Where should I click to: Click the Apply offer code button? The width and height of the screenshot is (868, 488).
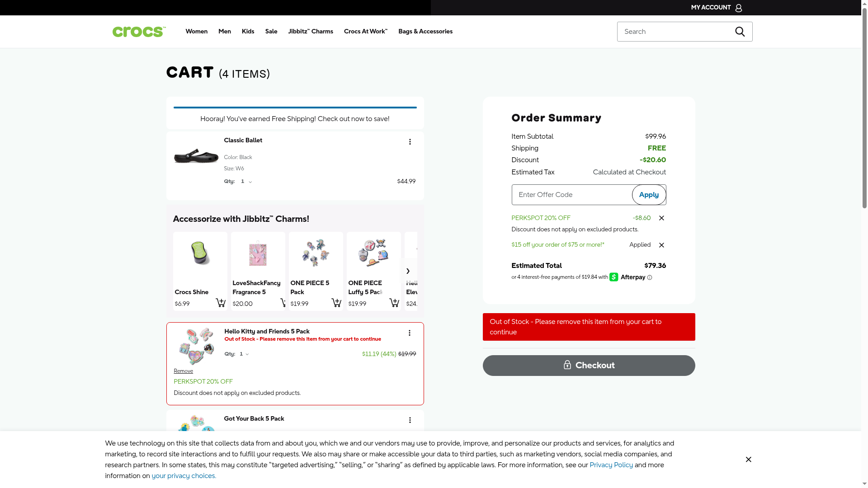pos(648,195)
